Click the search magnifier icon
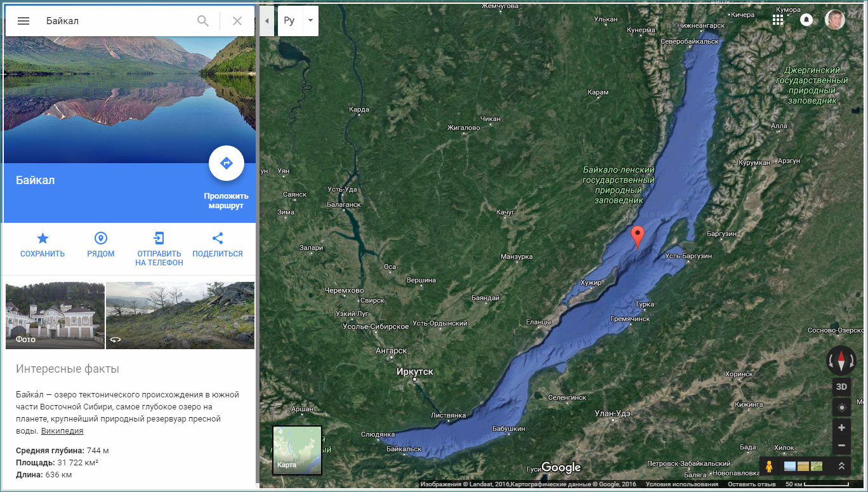 [x=203, y=21]
